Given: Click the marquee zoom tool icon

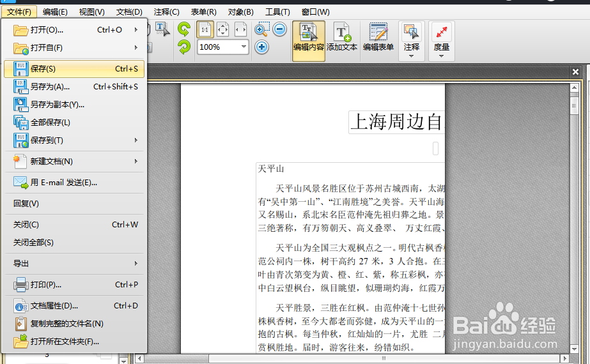Looking at the screenshot, I should click(262, 29).
